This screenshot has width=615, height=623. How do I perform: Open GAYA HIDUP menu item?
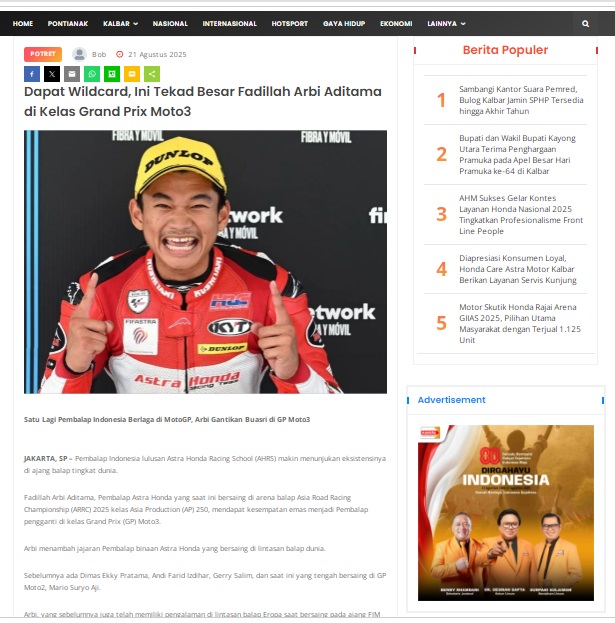pyautogui.click(x=344, y=24)
